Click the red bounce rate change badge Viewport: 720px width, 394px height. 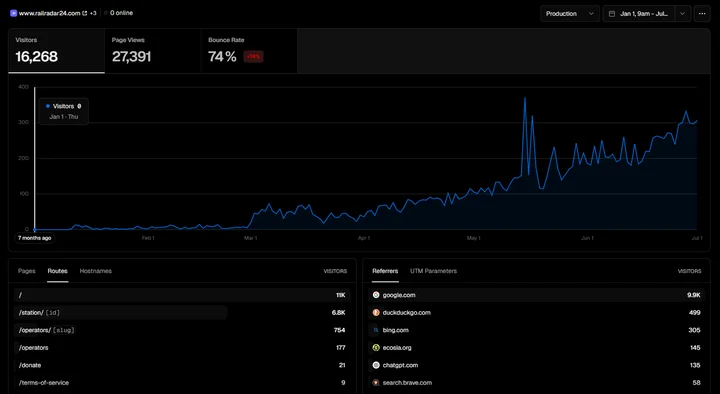[253, 56]
